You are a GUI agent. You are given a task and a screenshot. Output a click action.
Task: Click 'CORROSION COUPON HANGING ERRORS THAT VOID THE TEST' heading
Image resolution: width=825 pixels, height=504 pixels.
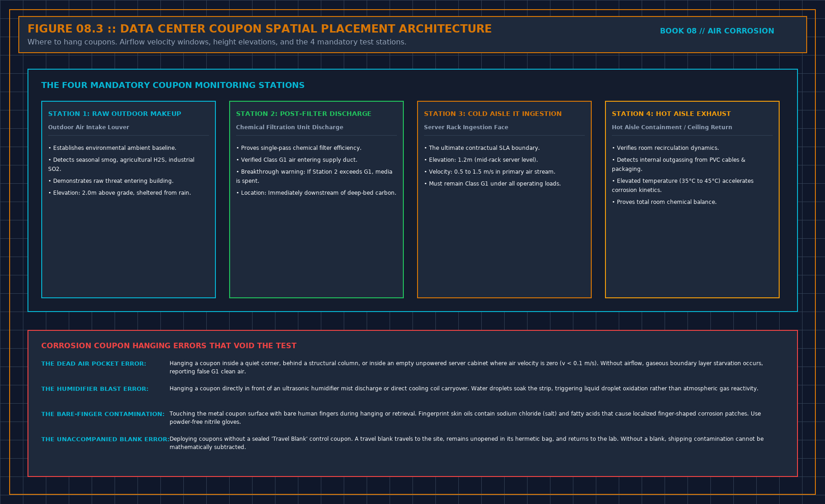[x=169, y=346]
